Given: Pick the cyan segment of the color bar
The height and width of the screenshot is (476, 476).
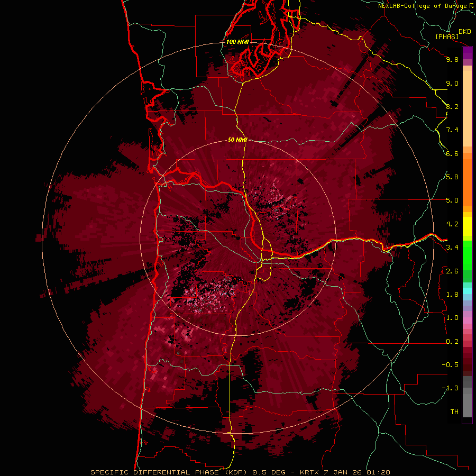Looking at the screenshot, I should click(x=467, y=291).
